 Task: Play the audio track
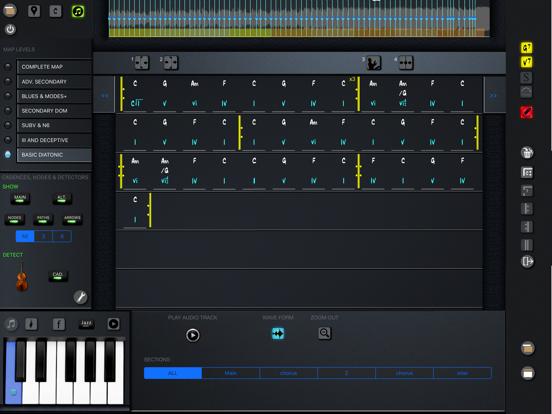tap(193, 335)
